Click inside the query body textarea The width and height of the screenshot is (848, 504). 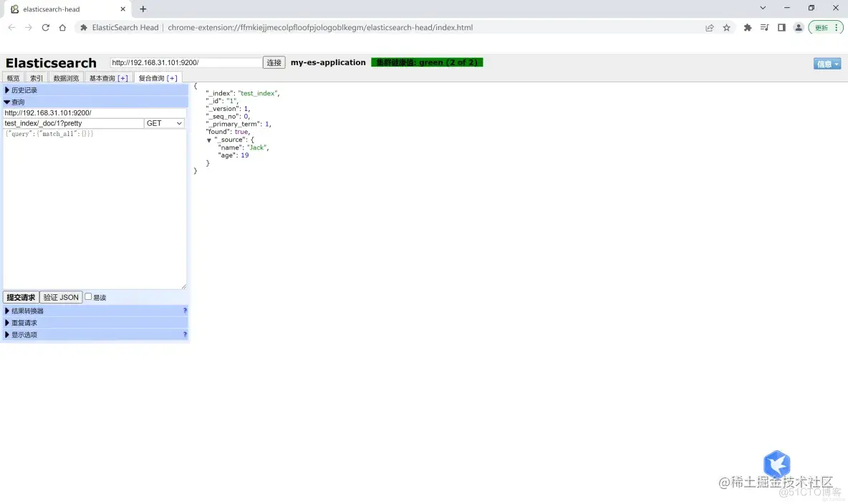pos(95,209)
